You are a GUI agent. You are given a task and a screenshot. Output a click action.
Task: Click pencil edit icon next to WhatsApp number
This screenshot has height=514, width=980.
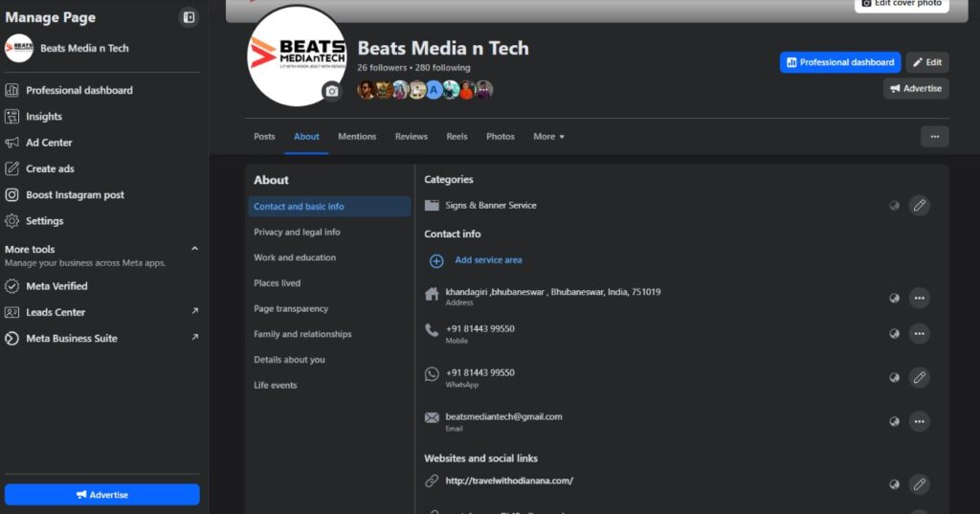919,377
